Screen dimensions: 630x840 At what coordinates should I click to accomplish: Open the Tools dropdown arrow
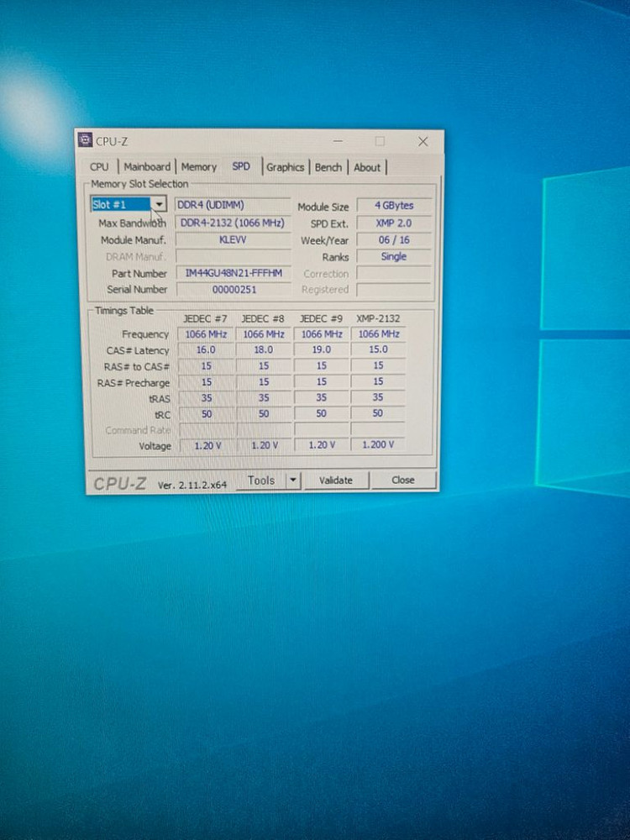click(x=293, y=480)
